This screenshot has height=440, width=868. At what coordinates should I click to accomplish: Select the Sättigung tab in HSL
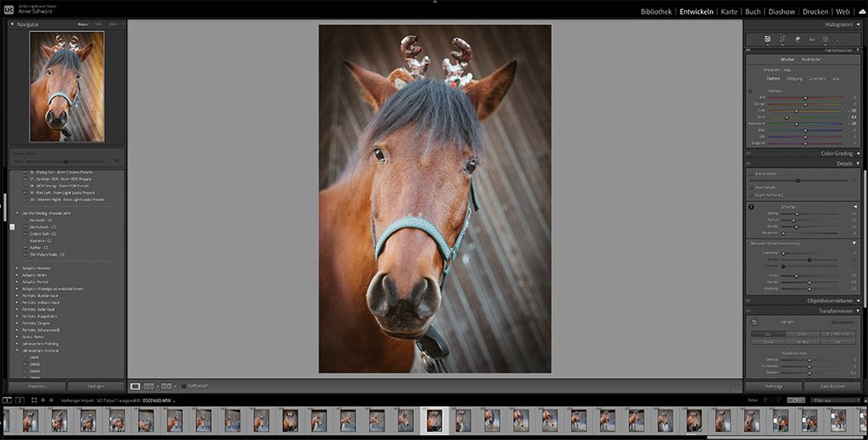point(794,79)
